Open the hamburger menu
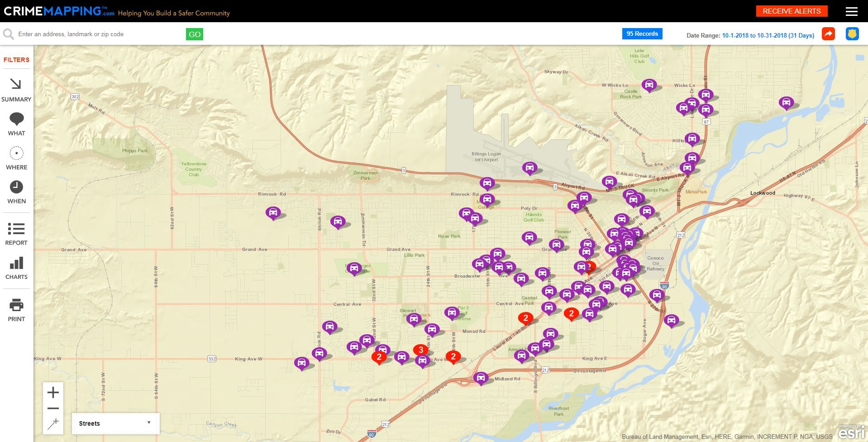Viewport: 868px width, 442px height. 852,11
